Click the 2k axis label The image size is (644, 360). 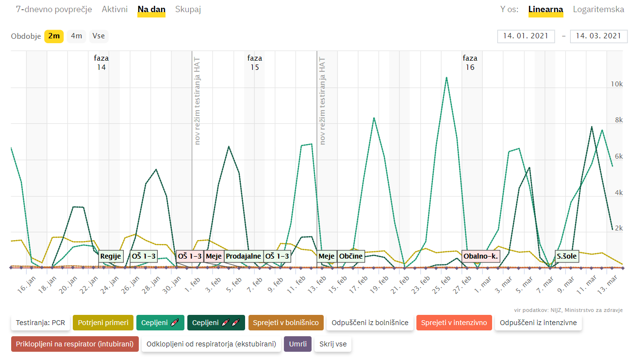[618, 229]
